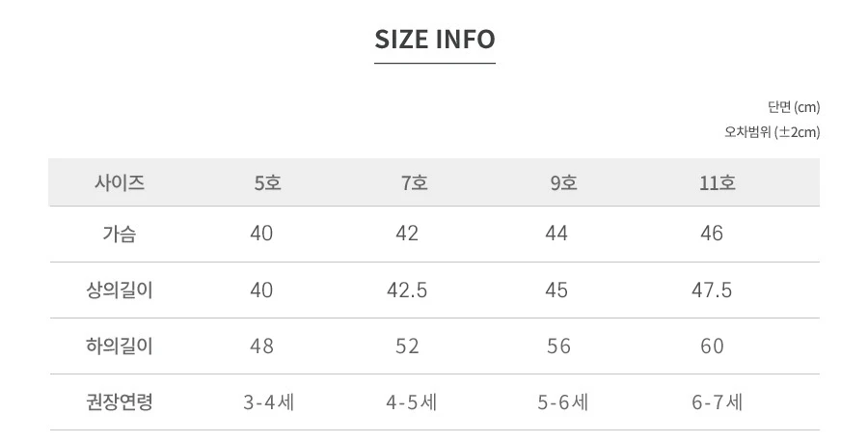Select the 사이즈 header cell
The height and width of the screenshot is (443, 868).
[120, 182]
